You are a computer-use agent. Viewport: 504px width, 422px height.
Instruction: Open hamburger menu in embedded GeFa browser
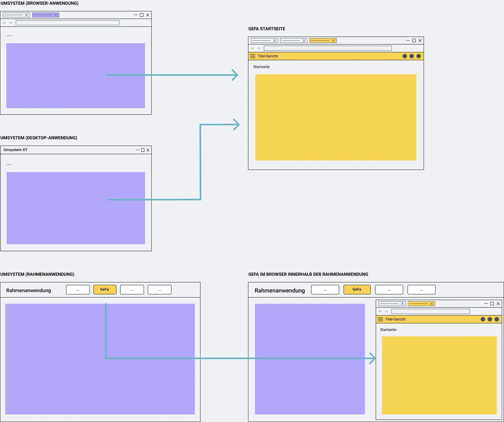click(380, 319)
